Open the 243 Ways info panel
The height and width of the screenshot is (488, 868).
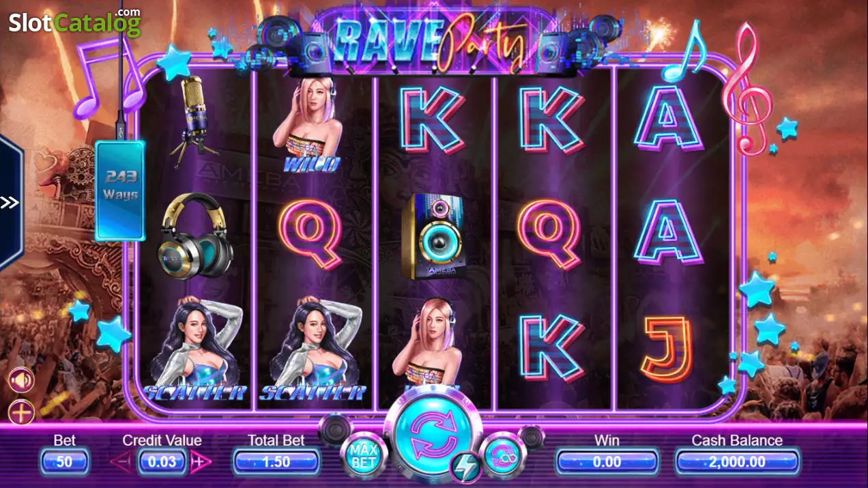[x=120, y=190]
